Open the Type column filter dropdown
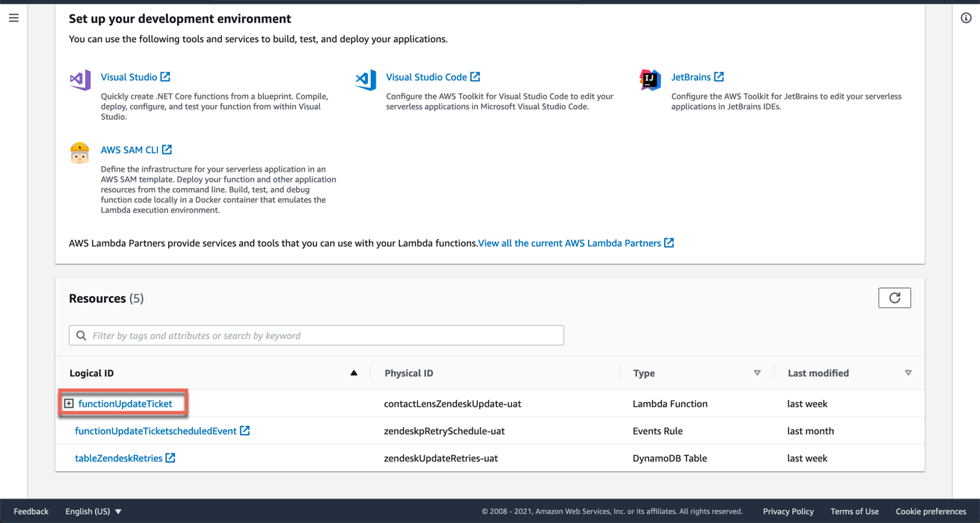Screen dimensions: 980x523 (x=757, y=373)
